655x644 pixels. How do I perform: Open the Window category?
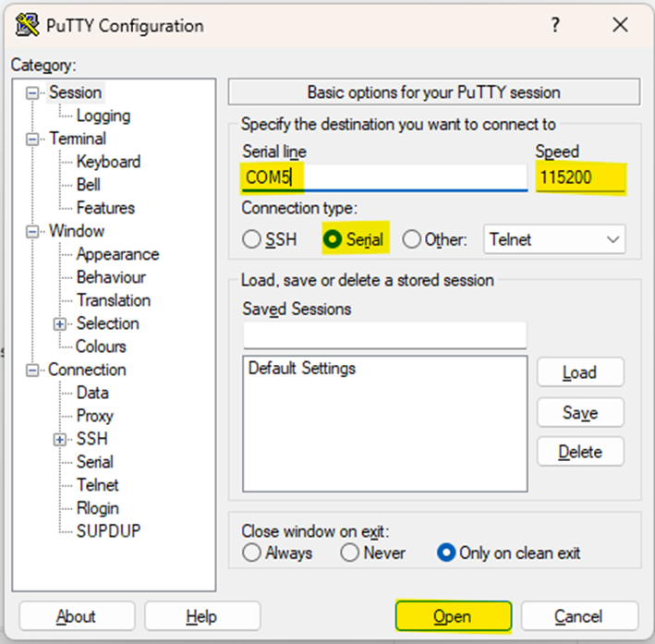coord(77,231)
